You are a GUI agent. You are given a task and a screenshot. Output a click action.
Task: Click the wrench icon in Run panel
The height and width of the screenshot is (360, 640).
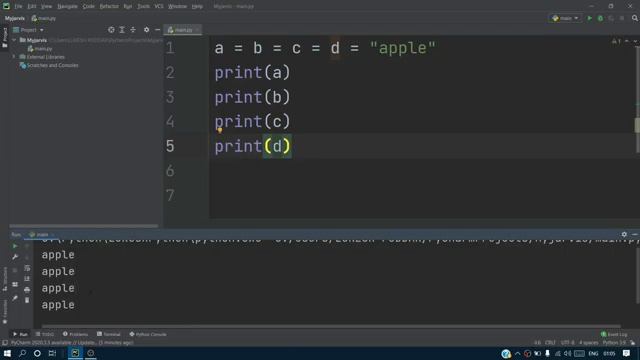(x=15, y=257)
